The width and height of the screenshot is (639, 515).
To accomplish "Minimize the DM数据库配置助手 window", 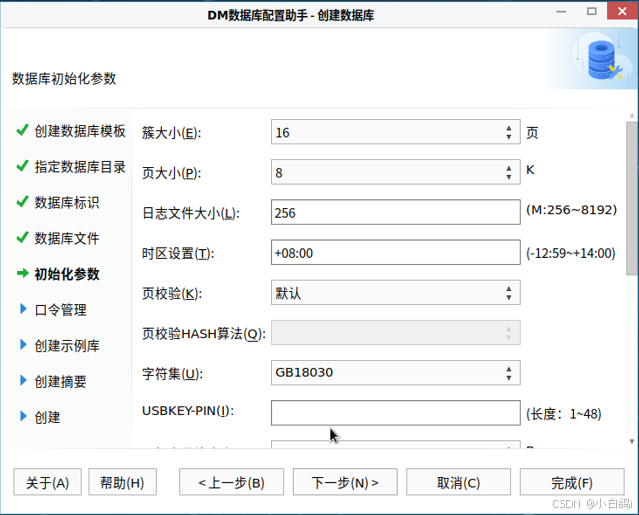I will (561, 11).
